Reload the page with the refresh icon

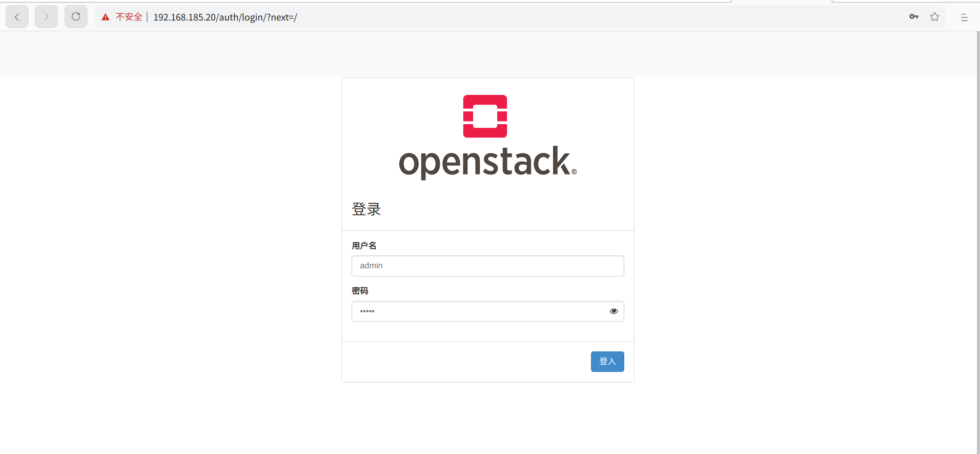(x=76, y=17)
